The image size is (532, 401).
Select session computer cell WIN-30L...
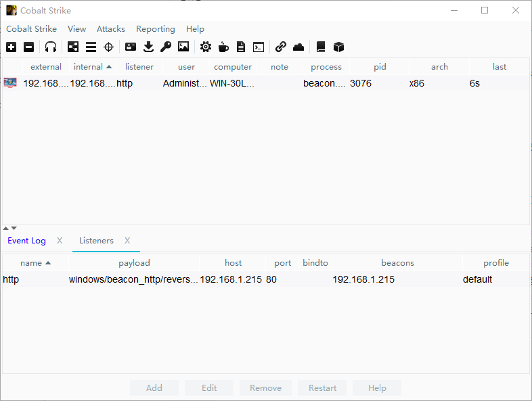pyautogui.click(x=232, y=83)
